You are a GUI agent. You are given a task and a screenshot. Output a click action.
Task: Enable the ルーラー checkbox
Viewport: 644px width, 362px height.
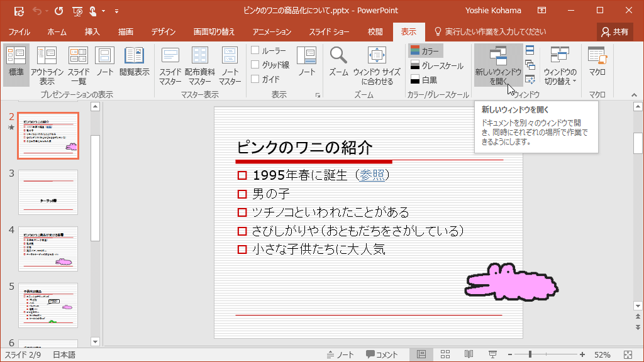[x=256, y=50]
